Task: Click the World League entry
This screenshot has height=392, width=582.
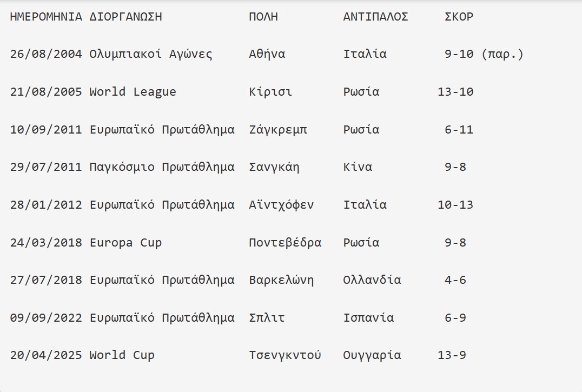Action: 133,91
